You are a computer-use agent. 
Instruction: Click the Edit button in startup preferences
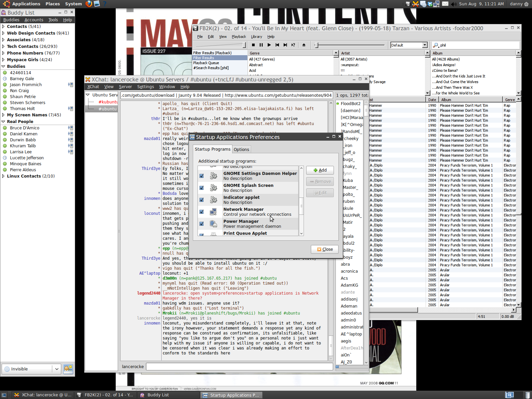point(320,193)
